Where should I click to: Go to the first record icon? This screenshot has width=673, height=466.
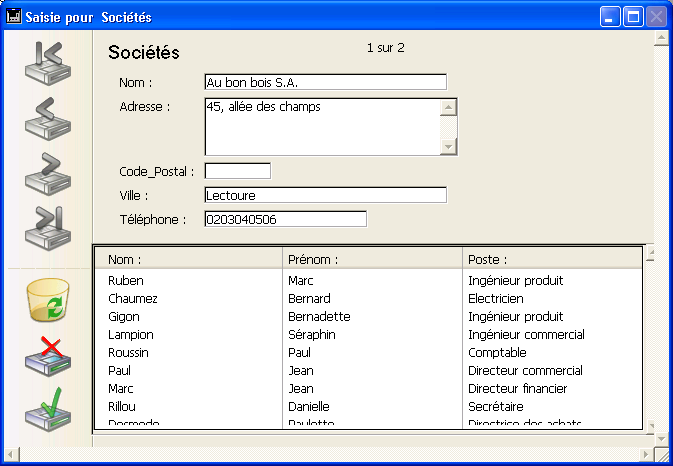(47, 62)
